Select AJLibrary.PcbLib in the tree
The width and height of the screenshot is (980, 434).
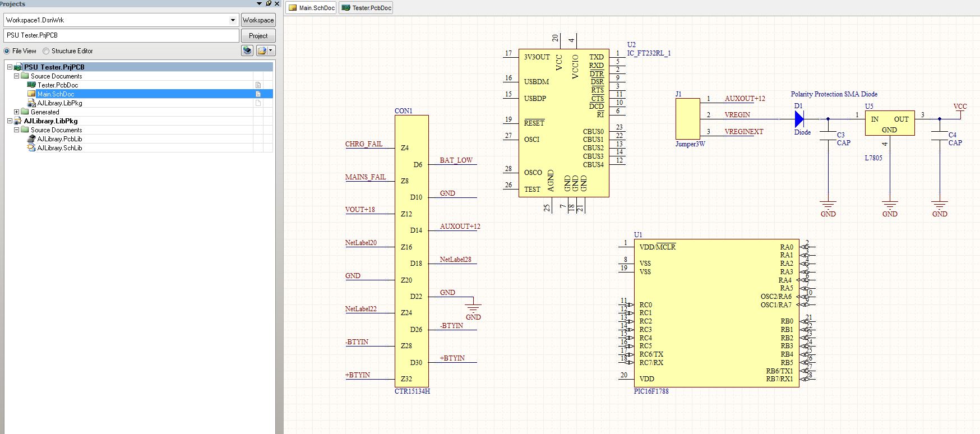coord(59,139)
